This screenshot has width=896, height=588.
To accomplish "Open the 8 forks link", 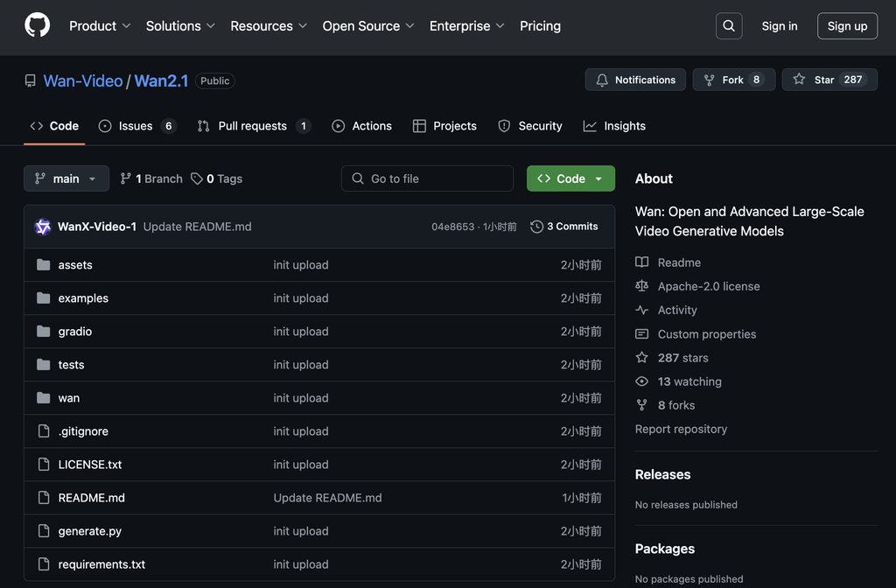I will 676,405.
